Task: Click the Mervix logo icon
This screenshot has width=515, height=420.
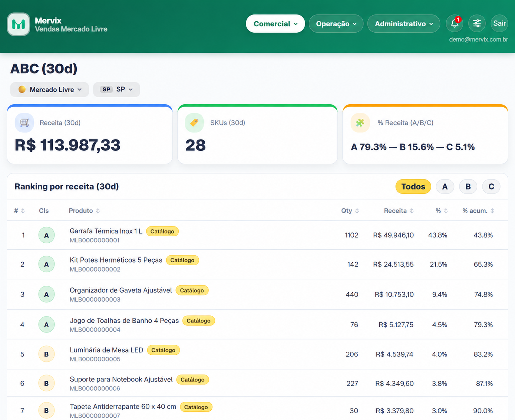Action: click(x=19, y=24)
